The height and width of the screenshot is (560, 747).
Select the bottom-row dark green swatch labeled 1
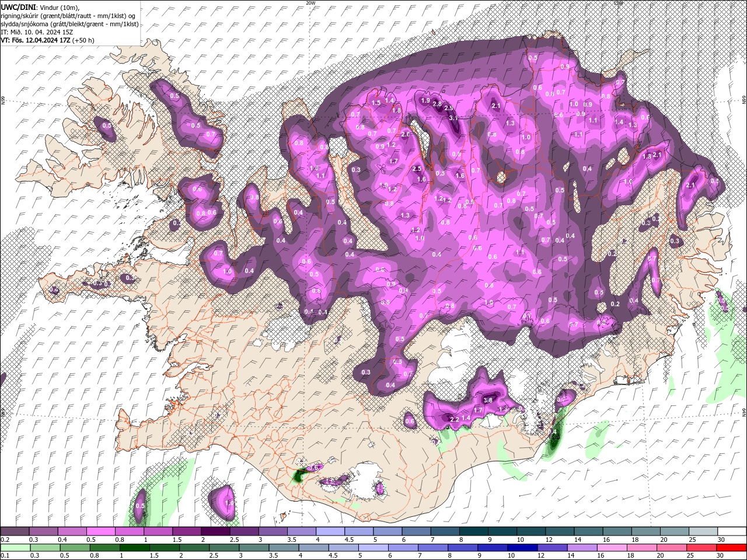(135, 548)
